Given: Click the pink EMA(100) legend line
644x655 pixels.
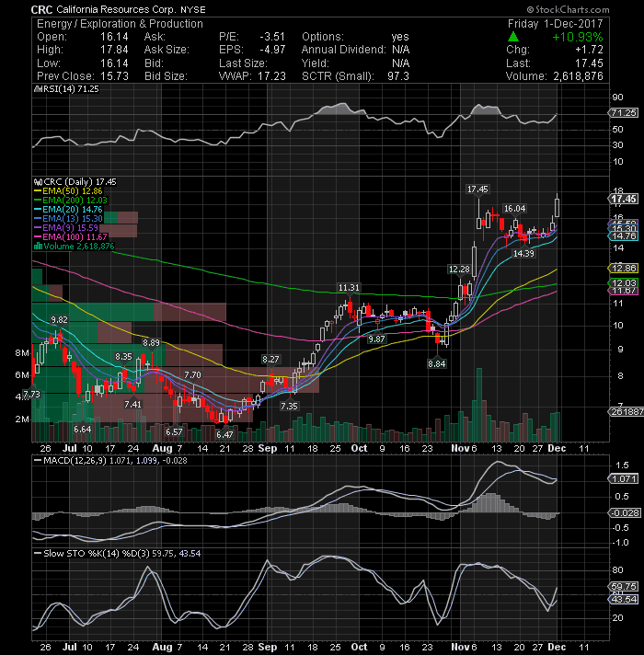Looking at the screenshot, I should click(38, 236).
